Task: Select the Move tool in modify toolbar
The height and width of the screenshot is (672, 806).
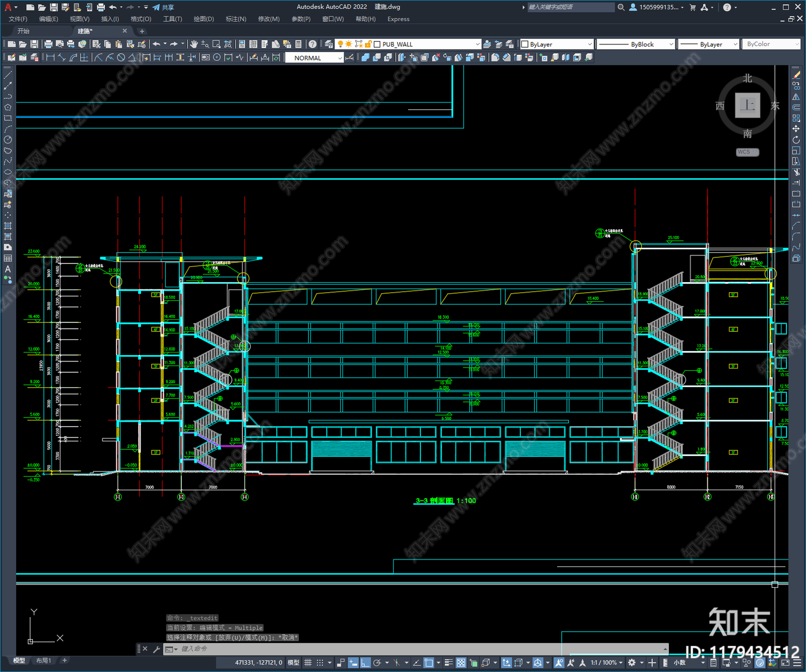Action: 796,129
